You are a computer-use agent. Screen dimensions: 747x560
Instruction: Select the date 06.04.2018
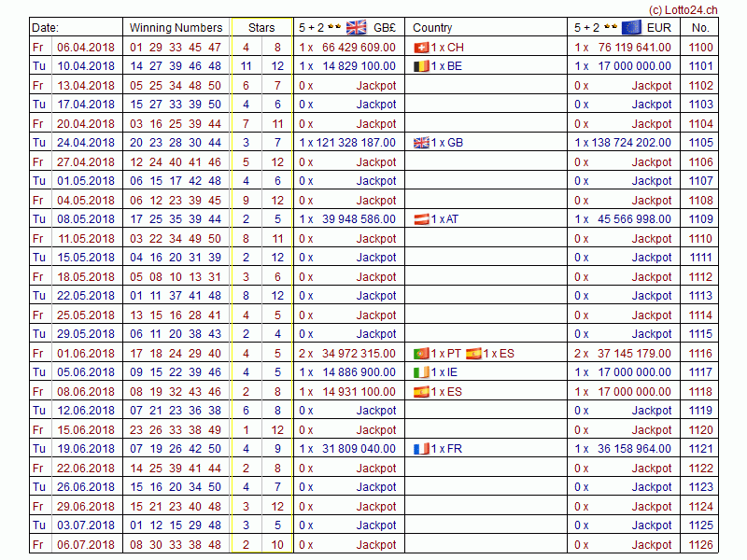pos(86,47)
